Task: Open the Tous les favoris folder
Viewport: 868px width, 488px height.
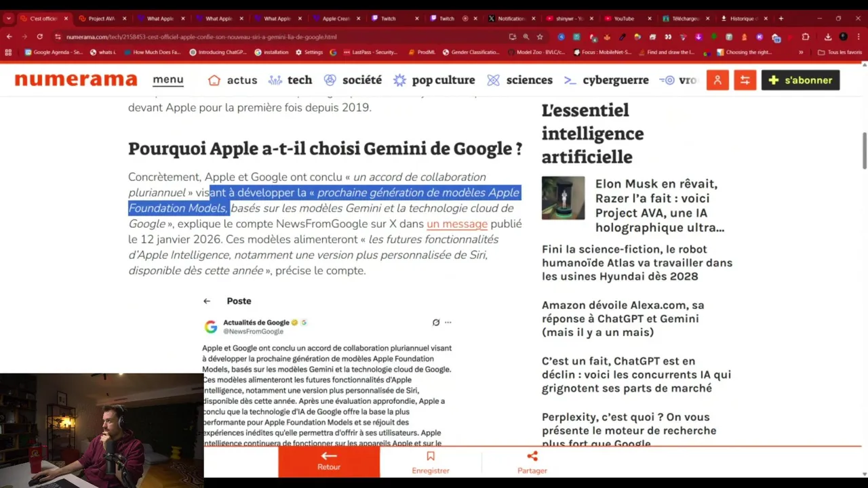Action: [x=840, y=52]
